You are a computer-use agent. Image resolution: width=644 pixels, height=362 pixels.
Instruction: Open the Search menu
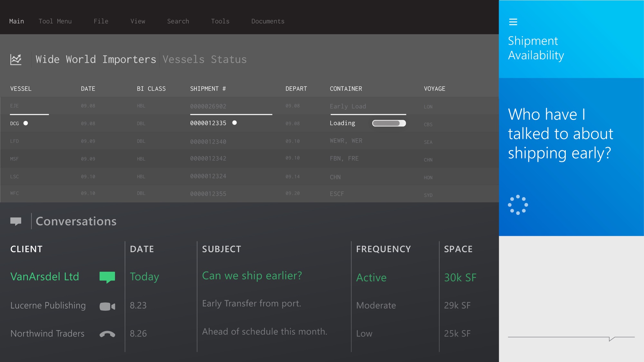178,21
